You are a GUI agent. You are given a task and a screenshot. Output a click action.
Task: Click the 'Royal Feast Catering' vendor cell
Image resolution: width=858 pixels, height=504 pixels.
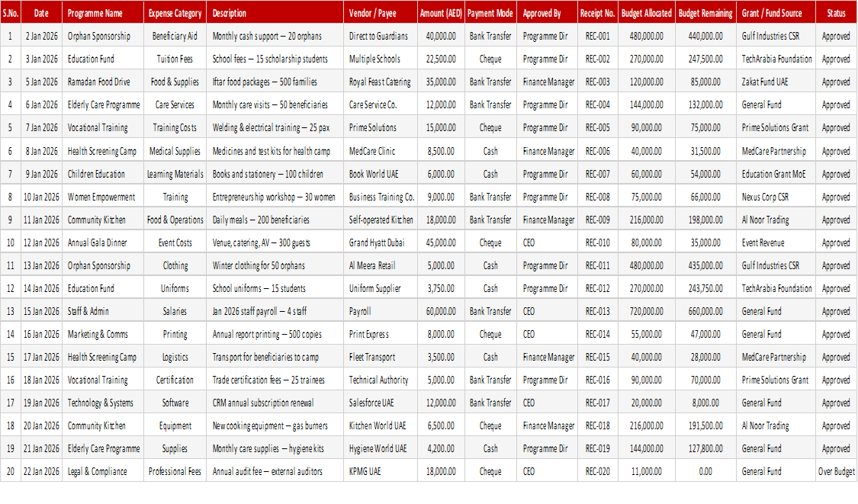pos(381,82)
